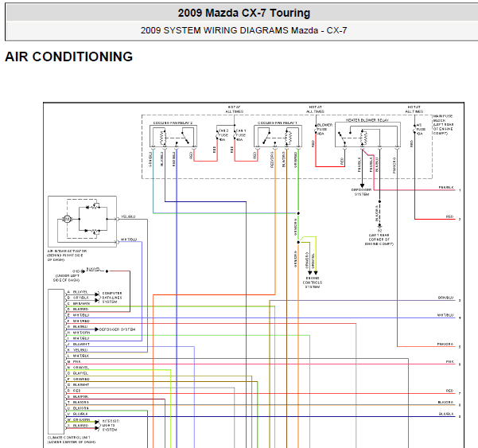Click the A/C Fuse 10A label
Screen dimensions: 478x448
(x=421, y=129)
